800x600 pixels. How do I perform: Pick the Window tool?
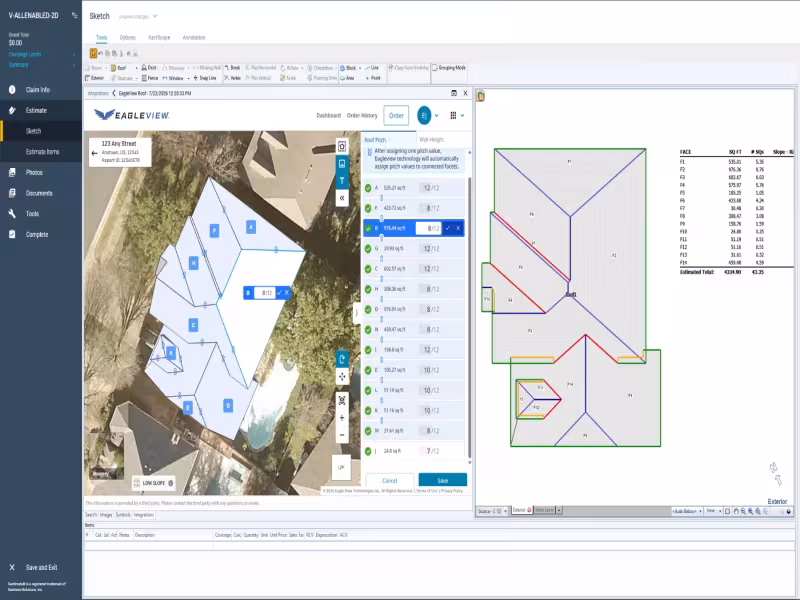173,78
